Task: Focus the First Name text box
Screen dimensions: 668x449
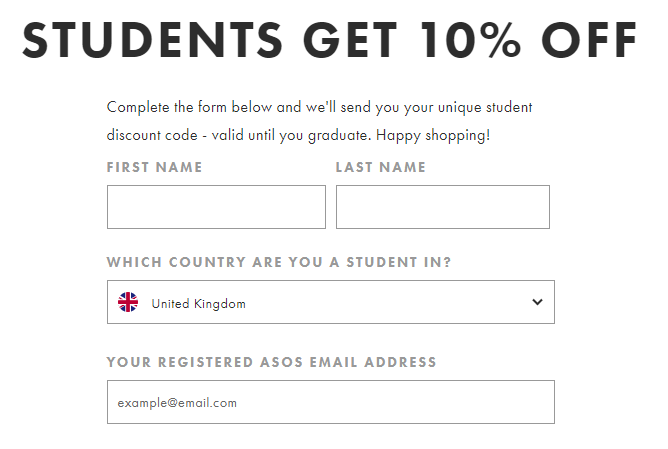Action: click(x=216, y=207)
